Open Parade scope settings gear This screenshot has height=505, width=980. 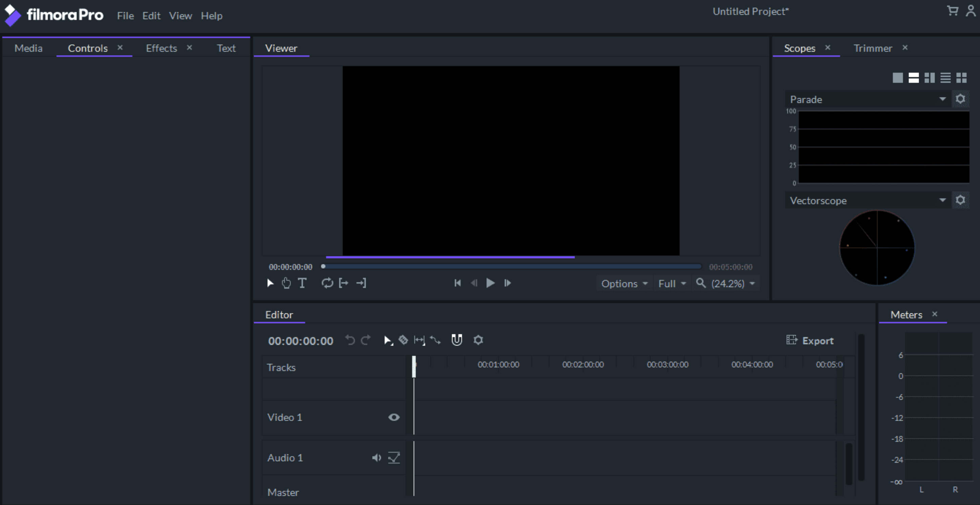tap(961, 99)
